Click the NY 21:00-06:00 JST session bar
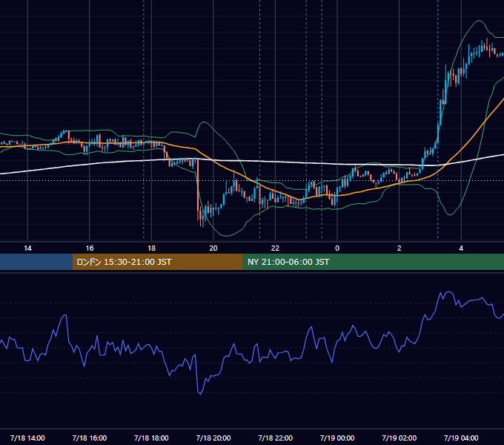The image size is (504, 445). pyautogui.click(x=373, y=262)
